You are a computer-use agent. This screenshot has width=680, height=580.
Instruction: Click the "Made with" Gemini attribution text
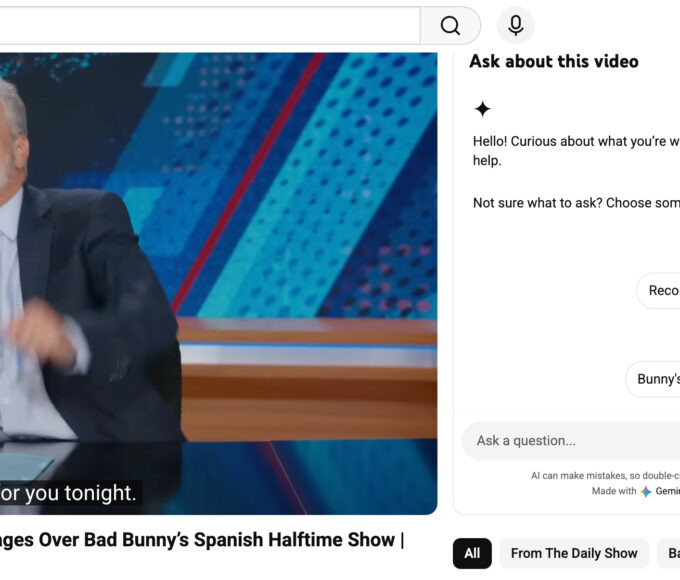613,492
